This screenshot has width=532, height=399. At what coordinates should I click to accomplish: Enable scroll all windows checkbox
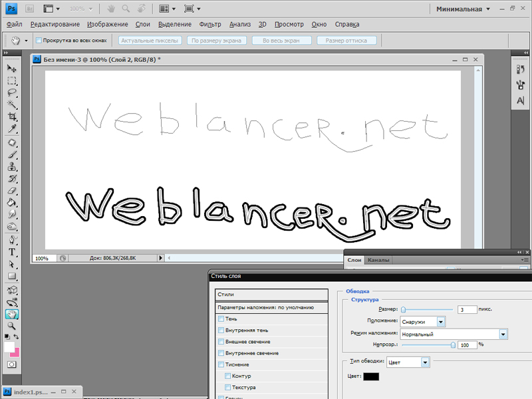click(39, 41)
